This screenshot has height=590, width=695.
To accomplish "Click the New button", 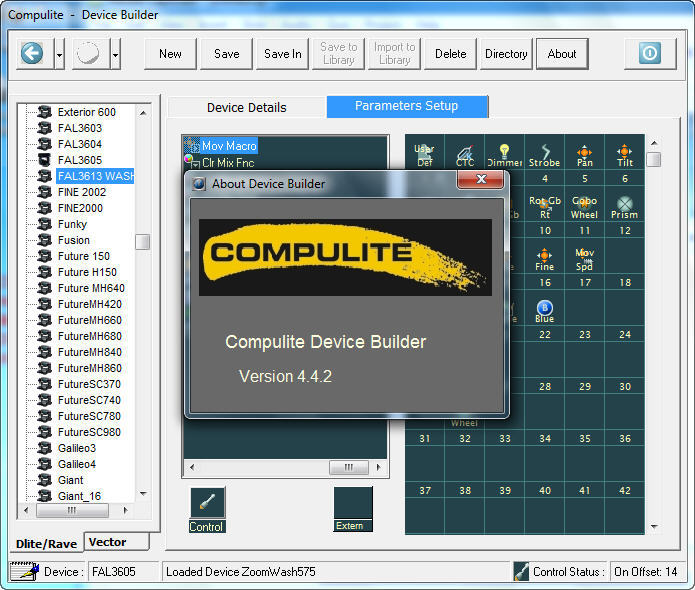I will pos(170,54).
